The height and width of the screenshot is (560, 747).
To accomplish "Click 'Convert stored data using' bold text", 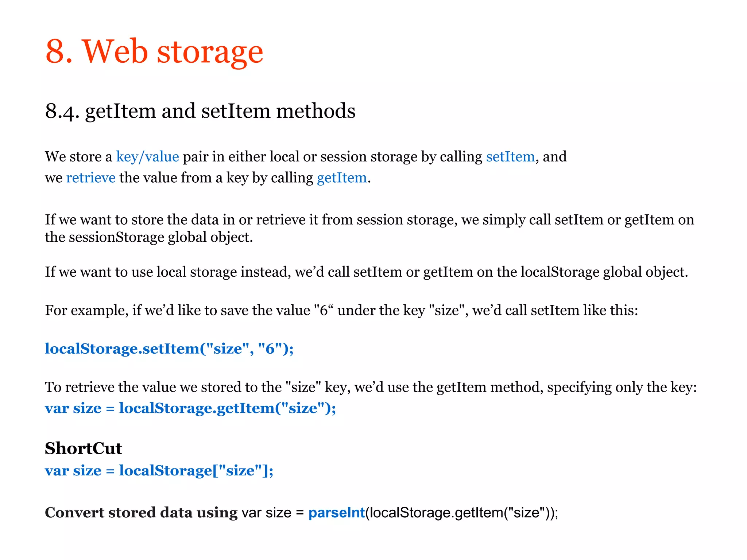I will [141, 513].
